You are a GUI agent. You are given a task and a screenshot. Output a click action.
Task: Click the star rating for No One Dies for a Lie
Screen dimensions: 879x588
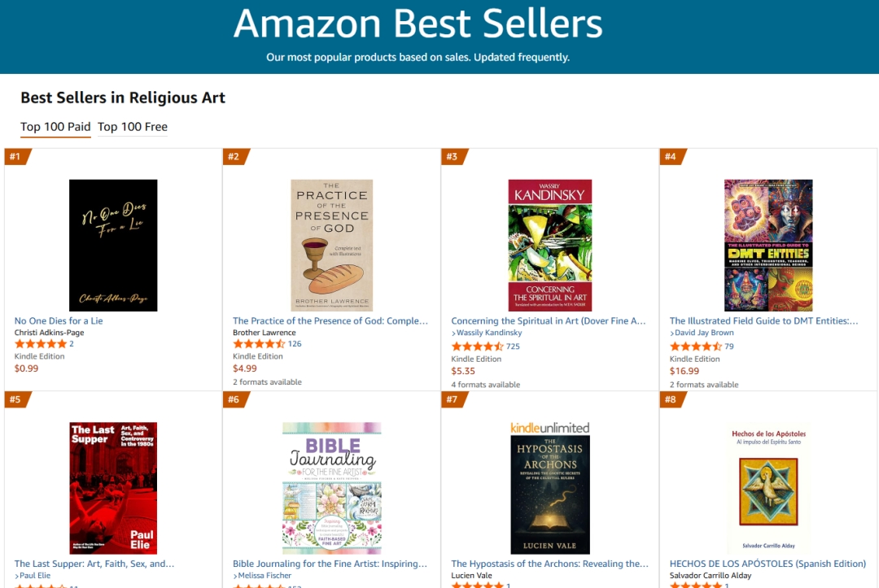[41, 344]
